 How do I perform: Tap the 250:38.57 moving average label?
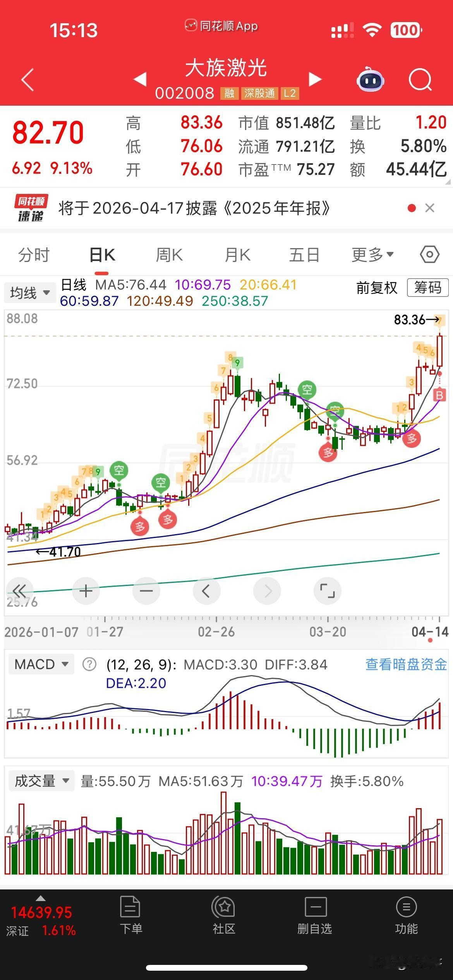[x=235, y=301]
